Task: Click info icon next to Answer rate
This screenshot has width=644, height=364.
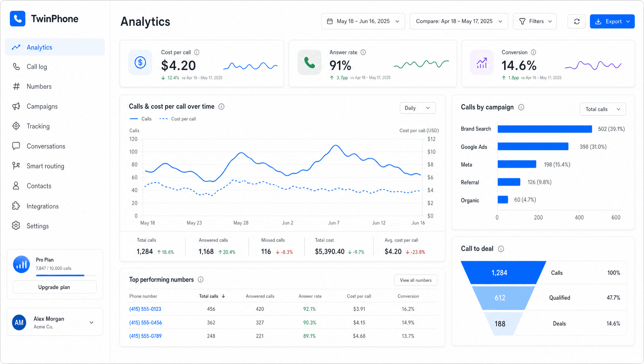Action: coord(363,52)
